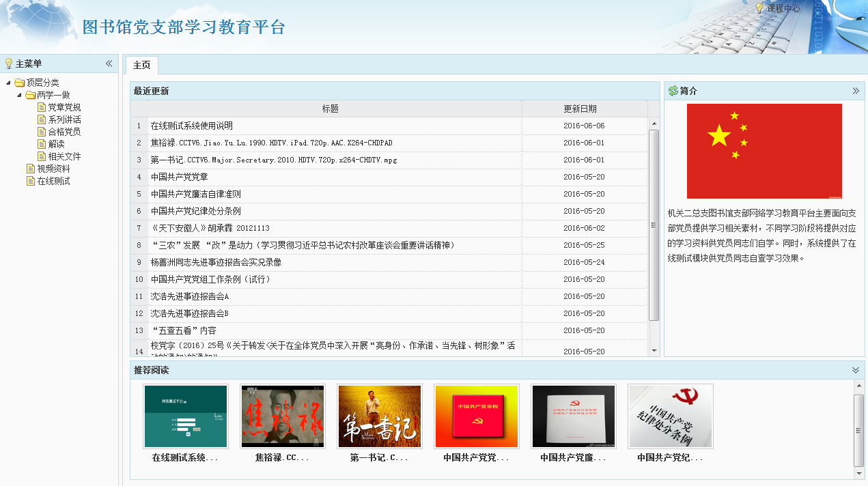This screenshot has width=868, height=486.
Task: Open 课程中心 link in top right
Action: click(x=783, y=8)
